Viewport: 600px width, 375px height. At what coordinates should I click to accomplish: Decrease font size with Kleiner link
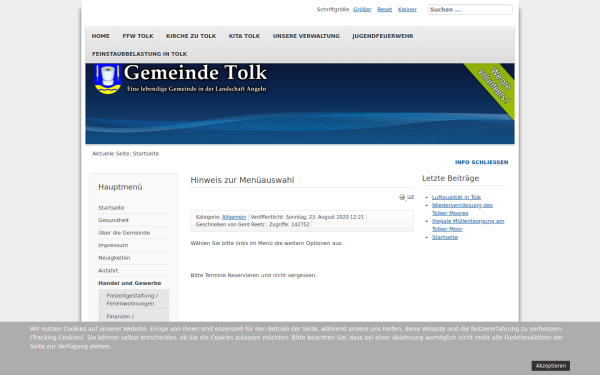point(407,10)
